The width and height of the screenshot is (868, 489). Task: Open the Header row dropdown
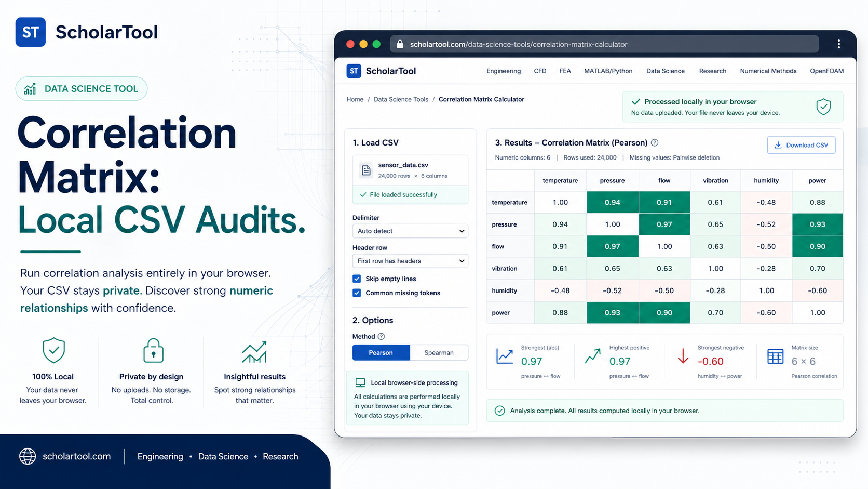410,261
